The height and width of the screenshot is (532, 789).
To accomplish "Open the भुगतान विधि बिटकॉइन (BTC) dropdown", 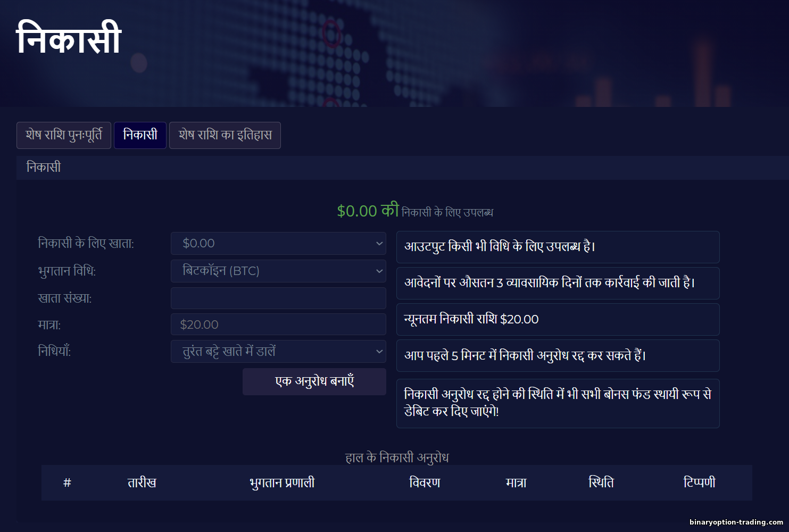I will point(278,271).
